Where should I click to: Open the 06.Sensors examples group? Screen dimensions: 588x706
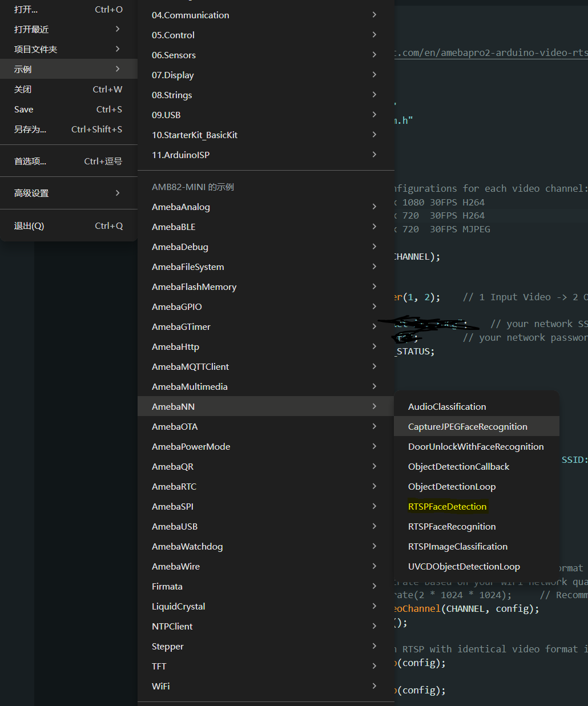tap(266, 55)
